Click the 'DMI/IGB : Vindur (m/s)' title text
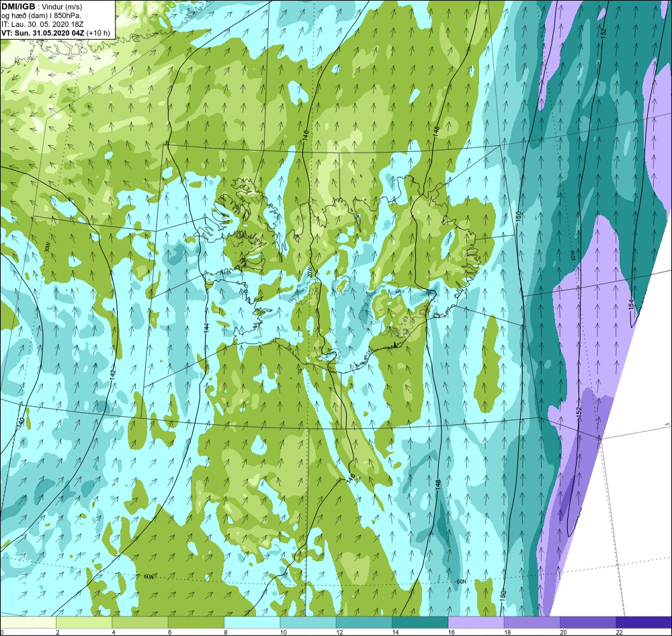Screen dimensions: 672x636 click(42, 7)
